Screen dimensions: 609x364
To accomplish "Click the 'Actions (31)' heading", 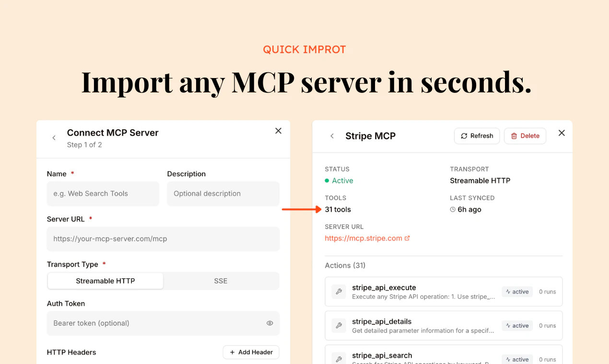I will (345, 265).
